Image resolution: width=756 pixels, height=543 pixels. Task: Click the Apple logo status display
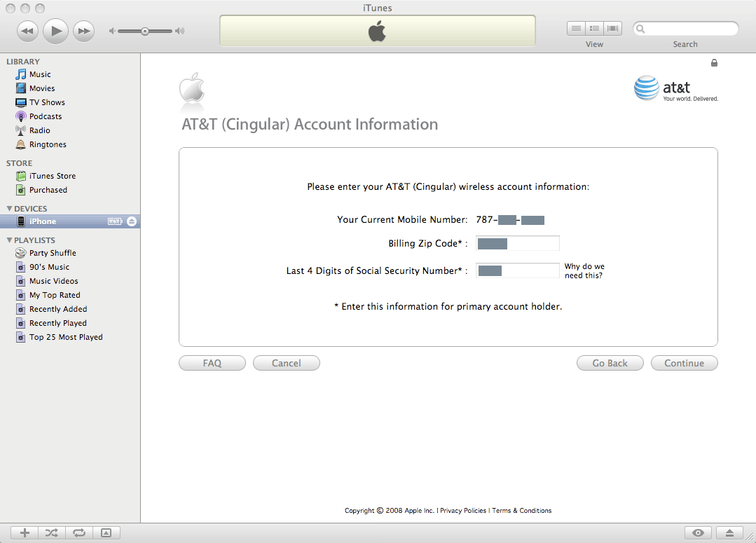[x=378, y=32]
